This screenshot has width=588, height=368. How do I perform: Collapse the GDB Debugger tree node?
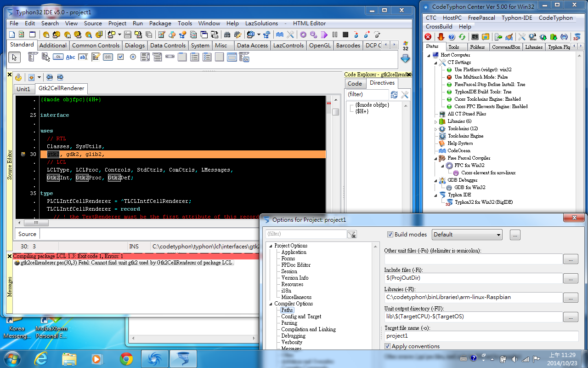point(436,180)
